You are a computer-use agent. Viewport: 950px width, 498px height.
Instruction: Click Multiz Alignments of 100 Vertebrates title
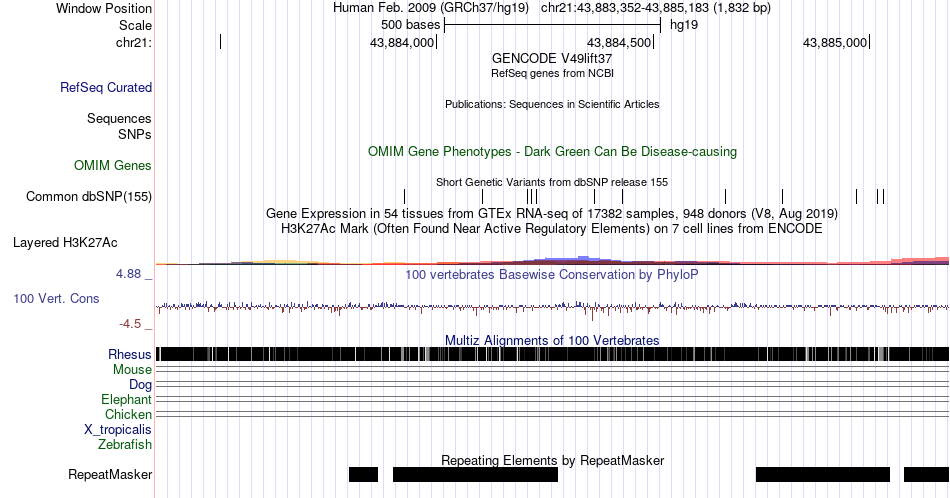[x=552, y=340]
